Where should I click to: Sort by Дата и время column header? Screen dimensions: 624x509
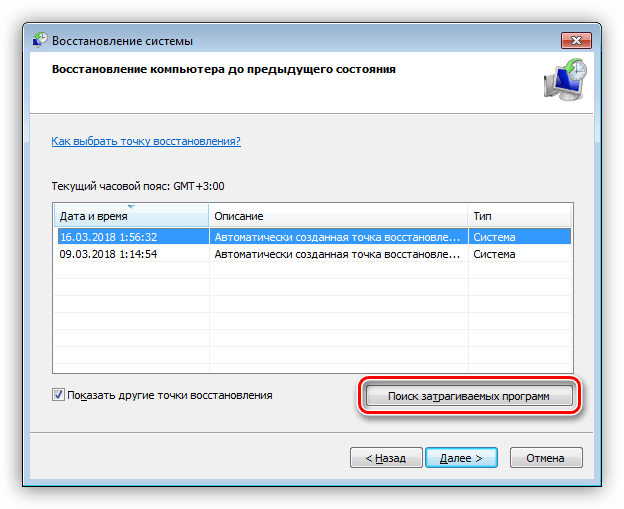click(131, 216)
